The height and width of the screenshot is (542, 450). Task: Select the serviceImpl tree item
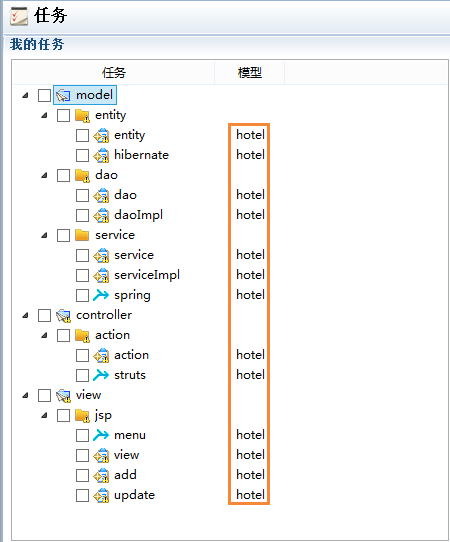tap(147, 275)
